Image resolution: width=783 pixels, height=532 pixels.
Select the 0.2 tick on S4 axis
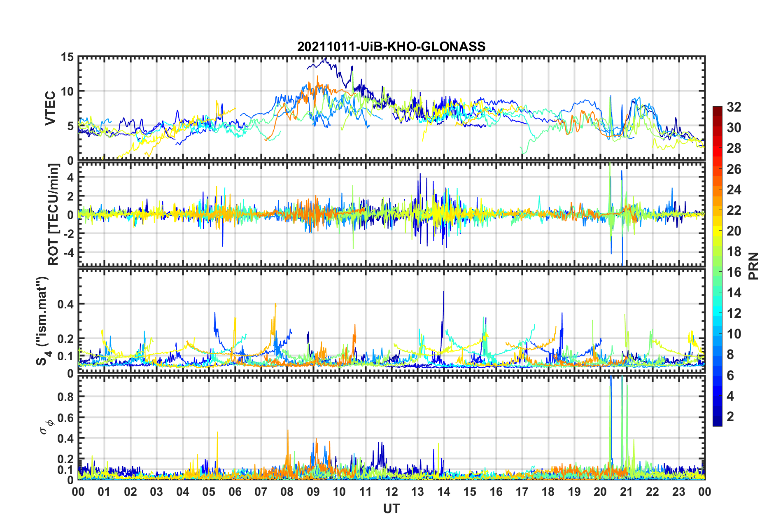click(x=65, y=339)
